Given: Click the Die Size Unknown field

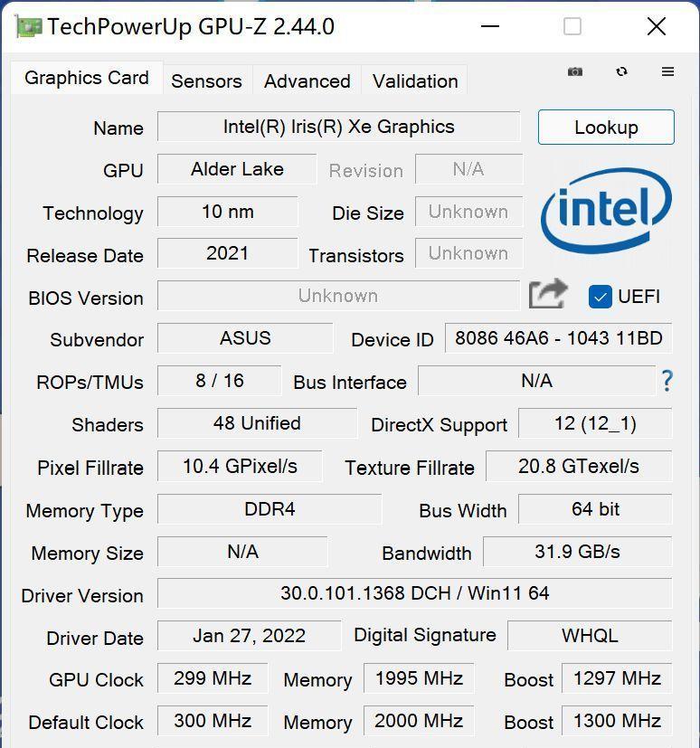Looking at the screenshot, I should [x=468, y=212].
